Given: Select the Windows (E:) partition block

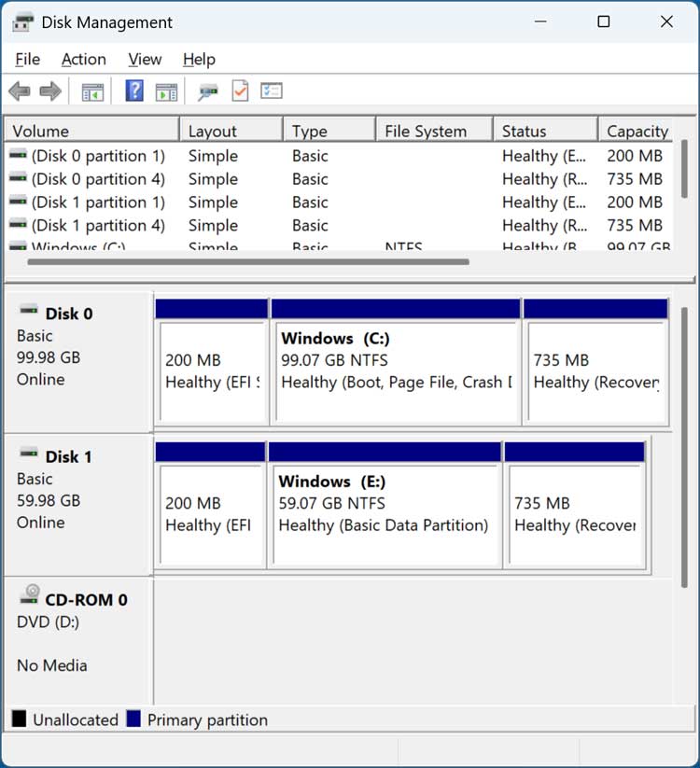Looking at the screenshot, I should pos(385,505).
